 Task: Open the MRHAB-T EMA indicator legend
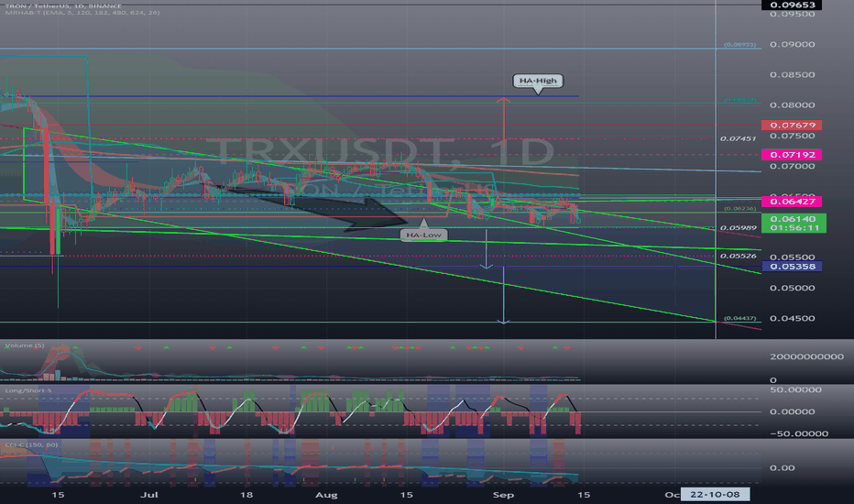82,13
